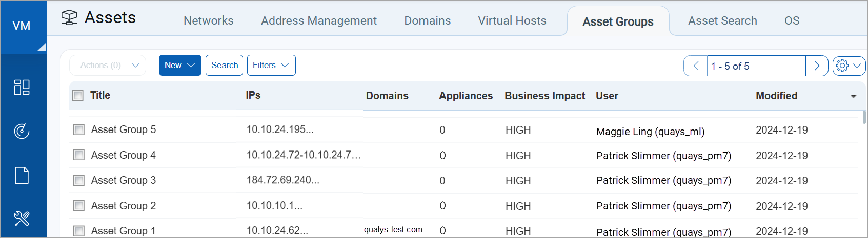The width and height of the screenshot is (868, 238).
Task: Check the Asset Group 1 checkbox
Action: coord(79,231)
